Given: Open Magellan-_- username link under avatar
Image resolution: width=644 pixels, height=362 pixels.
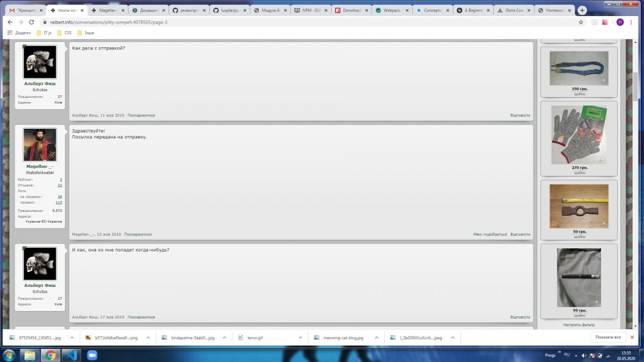Looking at the screenshot, I should tap(40, 166).
